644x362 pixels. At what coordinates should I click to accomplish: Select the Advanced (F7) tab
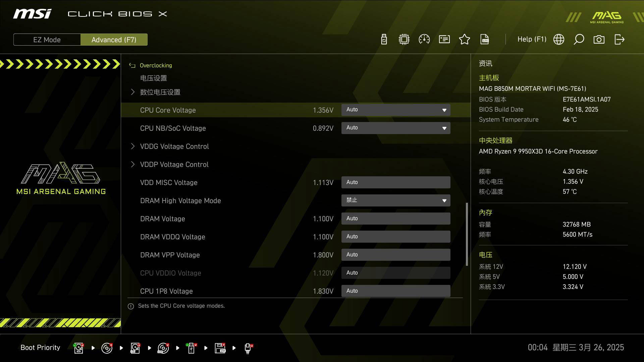pyautogui.click(x=114, y=40)
